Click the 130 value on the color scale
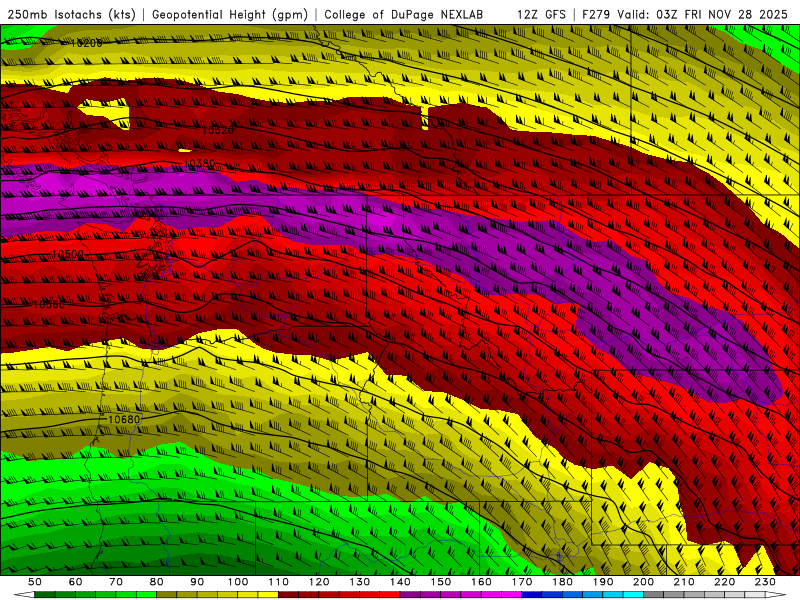 [x=360, y=582]
